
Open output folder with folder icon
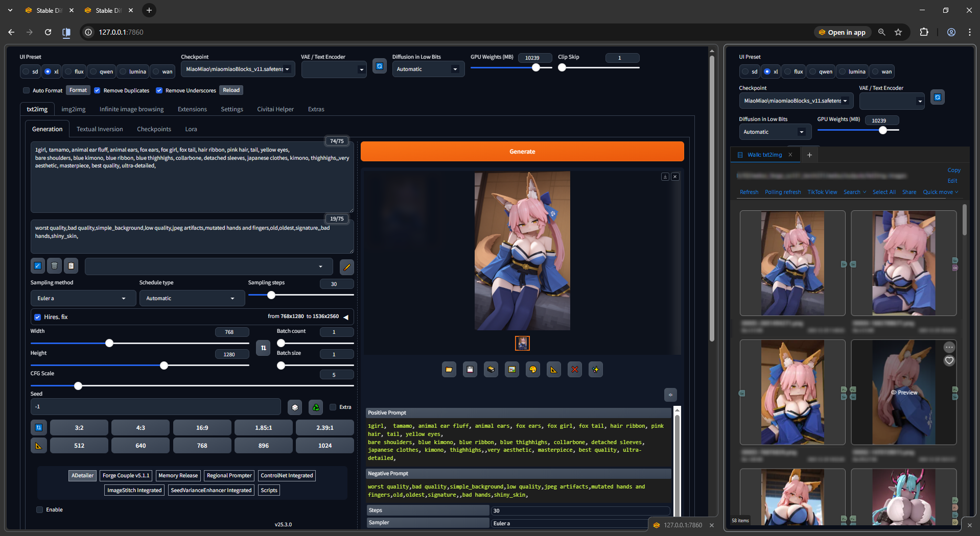point(449,370)
